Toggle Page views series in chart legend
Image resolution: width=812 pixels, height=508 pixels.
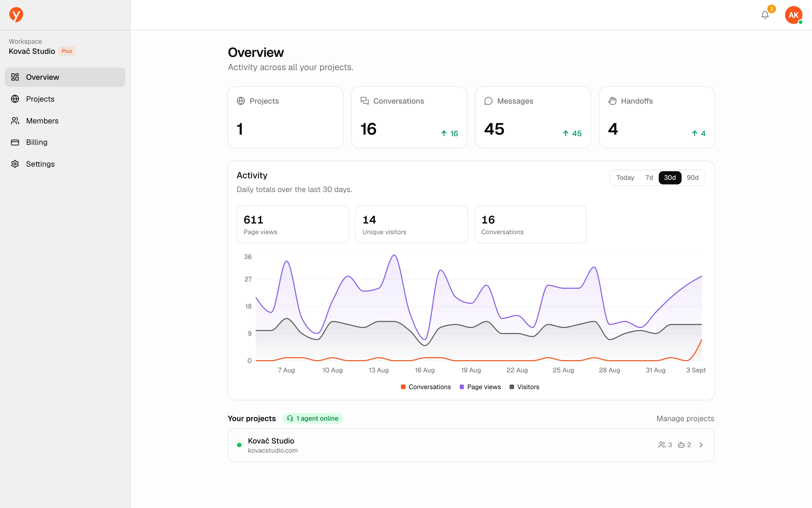(x=480, y=387)
